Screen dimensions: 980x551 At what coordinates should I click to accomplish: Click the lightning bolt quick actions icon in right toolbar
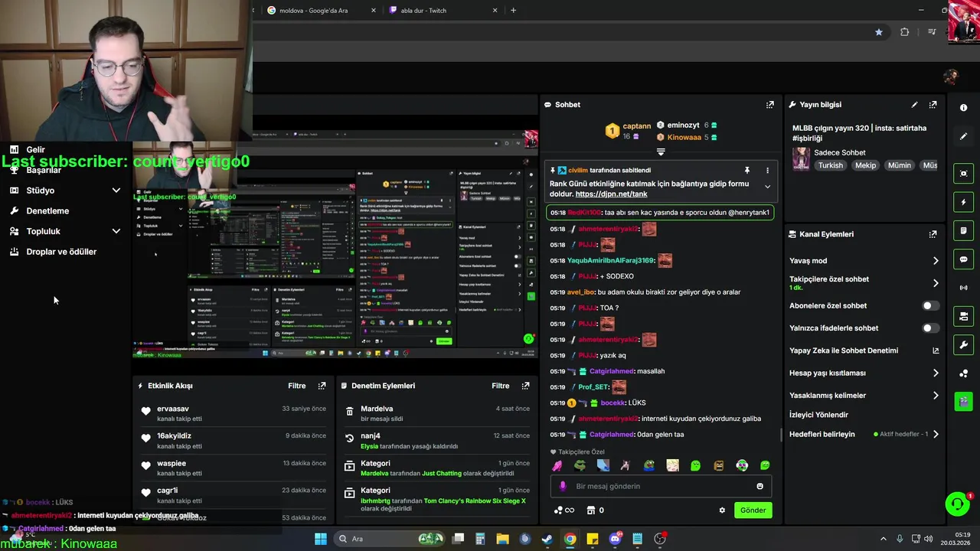[x=963, y=202]
